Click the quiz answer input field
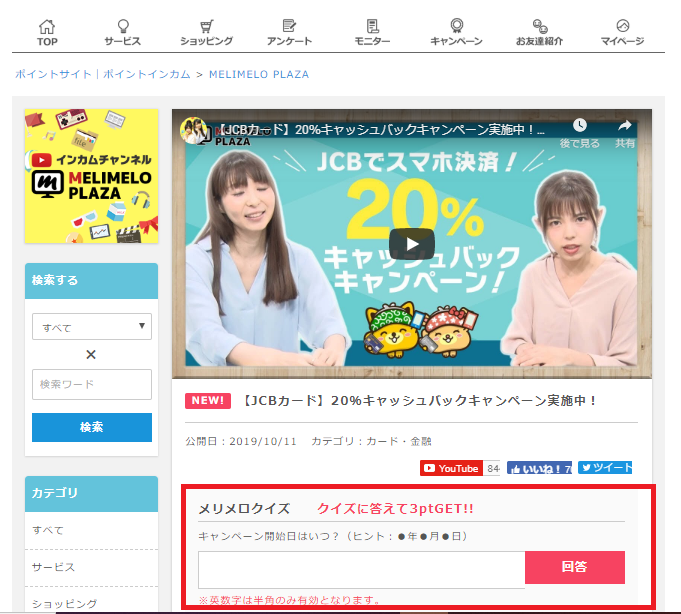 click(361, 570)
